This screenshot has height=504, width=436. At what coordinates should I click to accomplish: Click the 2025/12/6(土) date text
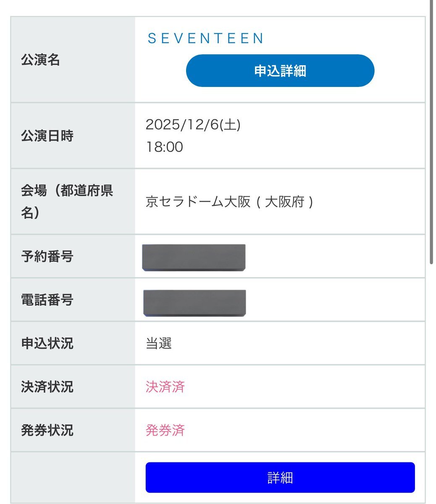coord(193,125)
